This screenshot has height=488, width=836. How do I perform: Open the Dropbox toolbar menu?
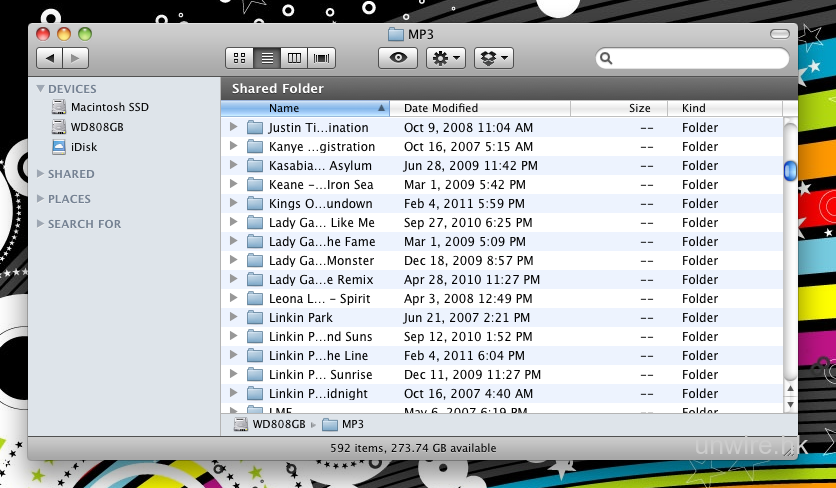(494, 58)
